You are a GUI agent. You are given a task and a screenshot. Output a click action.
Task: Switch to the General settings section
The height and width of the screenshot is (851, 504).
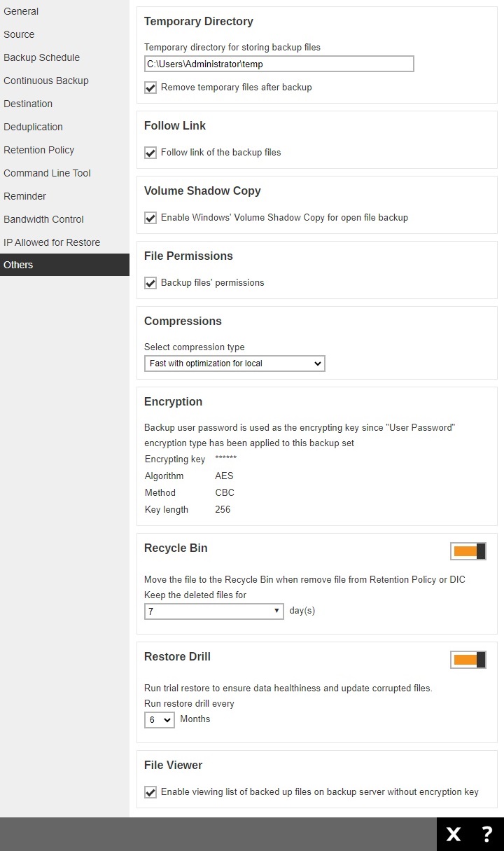click(21, 11)
